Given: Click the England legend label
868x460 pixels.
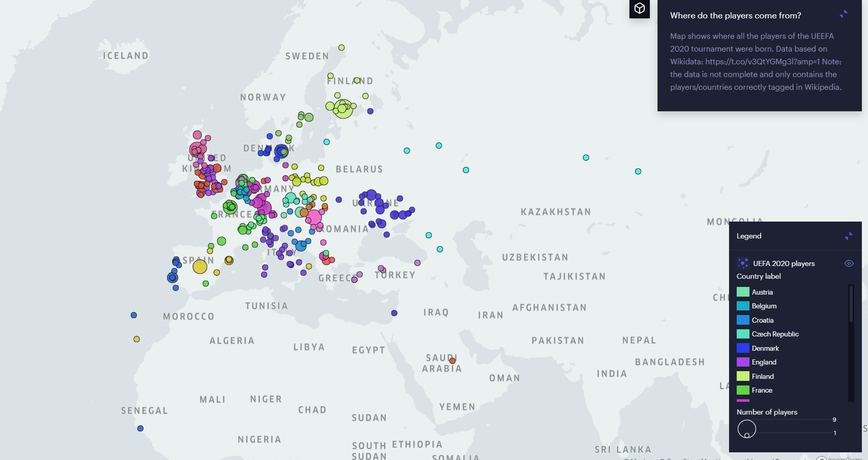Looking at the screenshot, I should pos(764,362).
